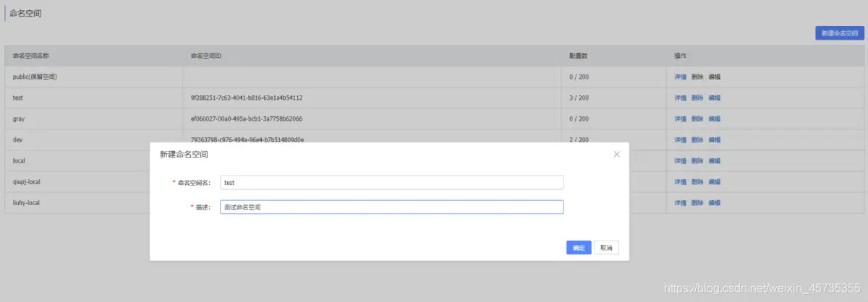
Task: Click the 新建命名空间 button at top right
Action: click(839, 33)
